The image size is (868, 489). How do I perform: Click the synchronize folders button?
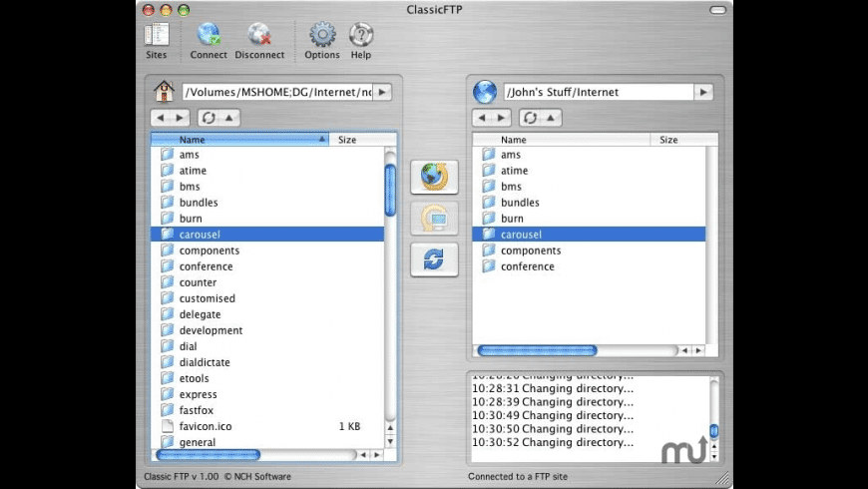tap(435, 259)
